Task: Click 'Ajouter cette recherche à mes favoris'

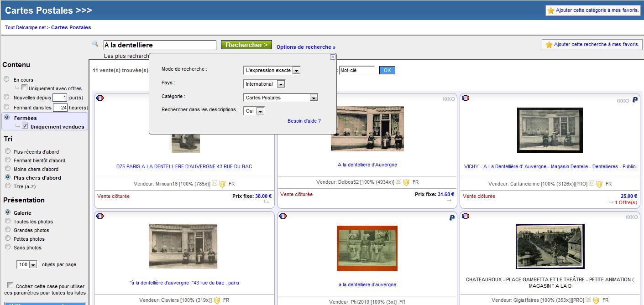Action: click(592, 45)
